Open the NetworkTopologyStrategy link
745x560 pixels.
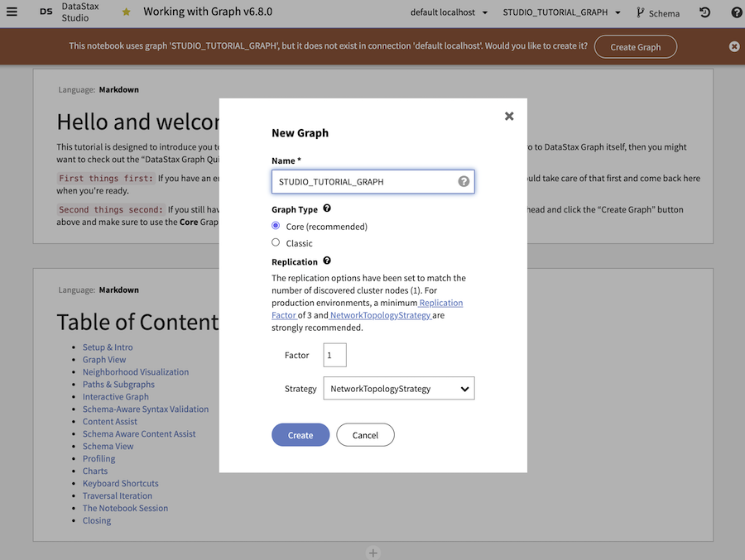(381, 315)
